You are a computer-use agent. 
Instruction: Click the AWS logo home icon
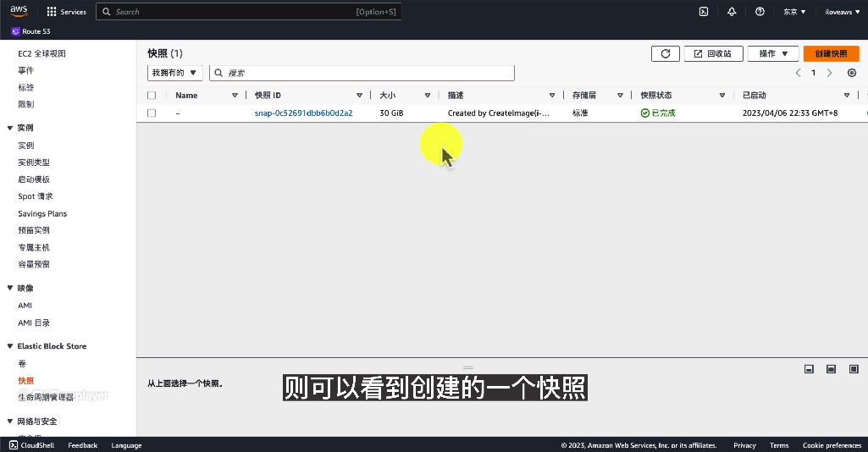(x=19, y=11)
